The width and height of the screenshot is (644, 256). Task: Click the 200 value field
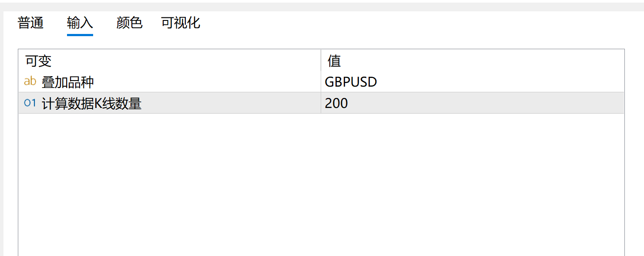[x=336, y=104]
